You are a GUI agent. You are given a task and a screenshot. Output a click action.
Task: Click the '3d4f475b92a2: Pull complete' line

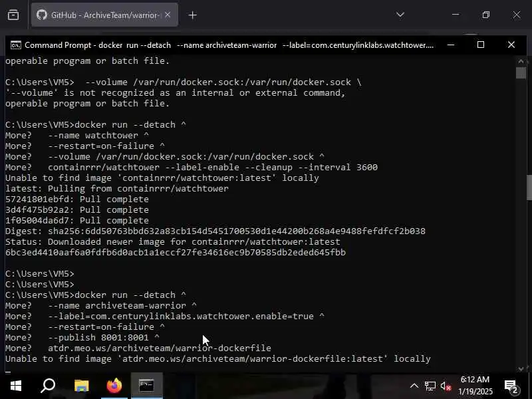click(77, 210)
